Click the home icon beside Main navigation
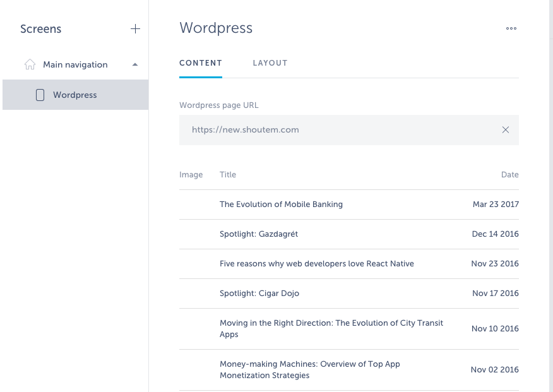Screen dimensions: 553x392 coord(30,64)
